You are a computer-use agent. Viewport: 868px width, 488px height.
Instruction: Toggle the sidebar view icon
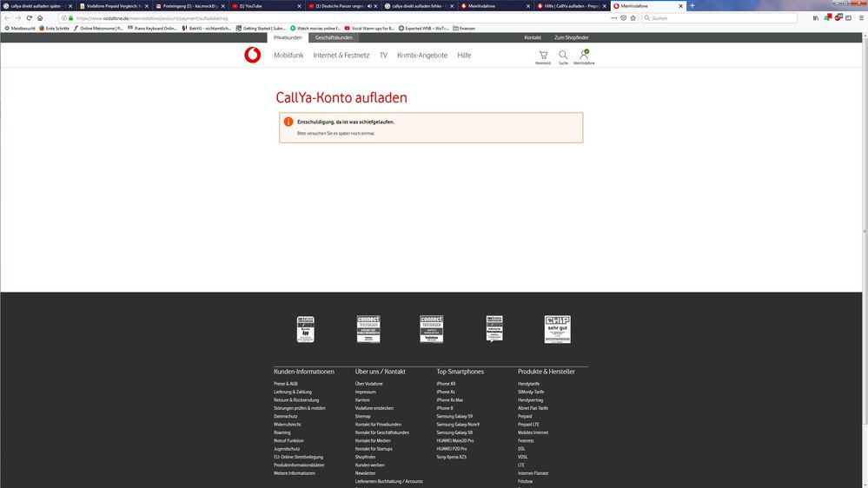click(848, 17)
